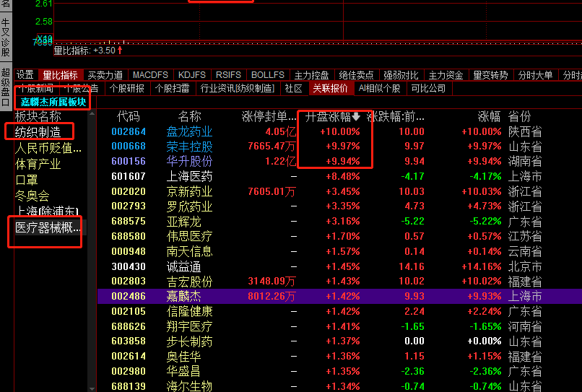582x392 pixels.
Task: Sort by the 名称 column header
Action: point(189,116)
